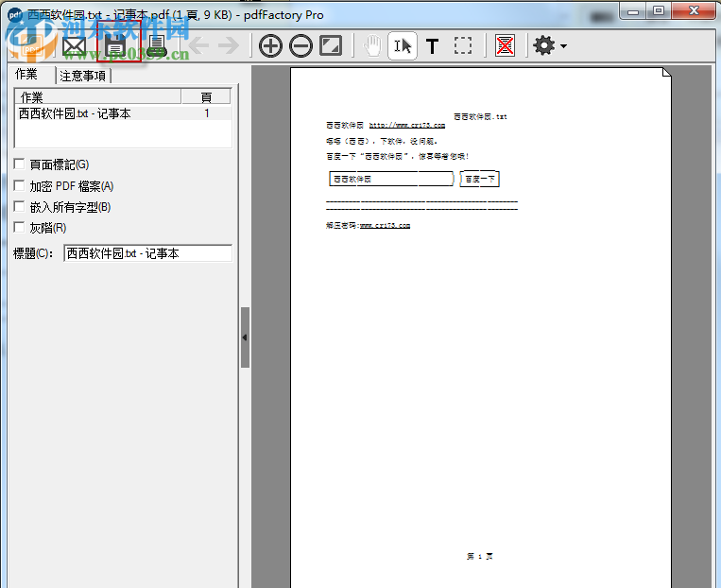This screenshot has width=721, height=588.
Task: Enable the 嵌入所有字型(B) checkbox
Action: [19, 207]
